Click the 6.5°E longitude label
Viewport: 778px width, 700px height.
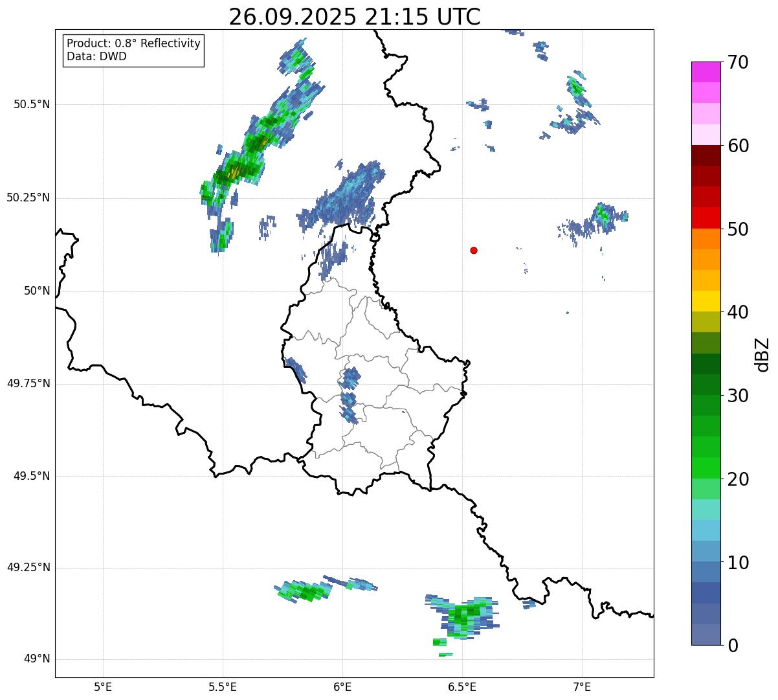click(462, 686)
